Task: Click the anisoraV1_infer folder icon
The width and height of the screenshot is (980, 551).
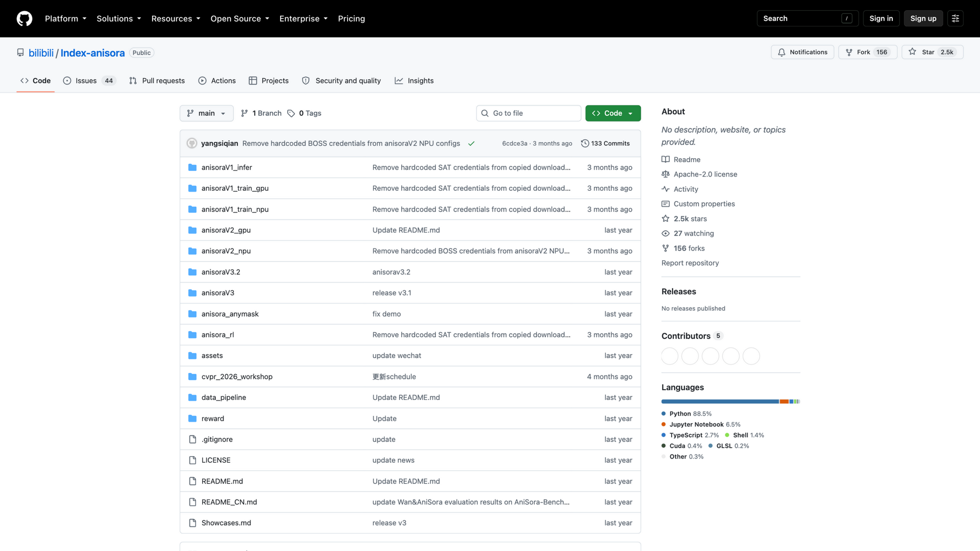Action: pos(192,167)
